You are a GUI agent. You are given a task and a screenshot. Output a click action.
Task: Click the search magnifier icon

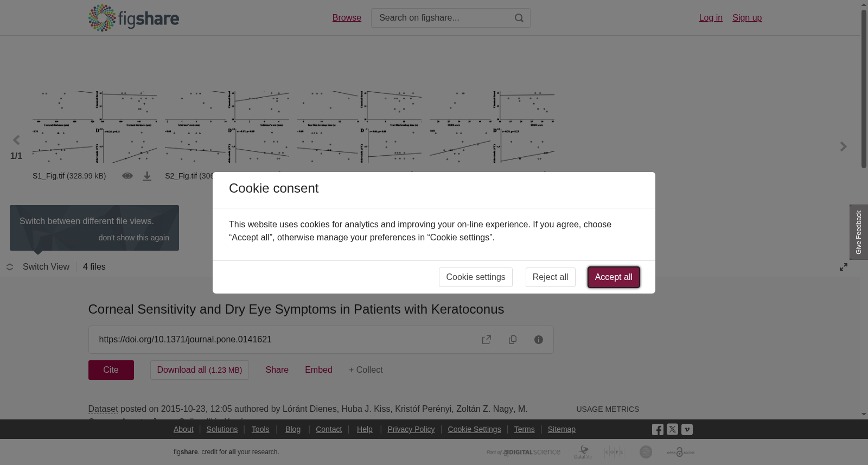tap(519, 18)
